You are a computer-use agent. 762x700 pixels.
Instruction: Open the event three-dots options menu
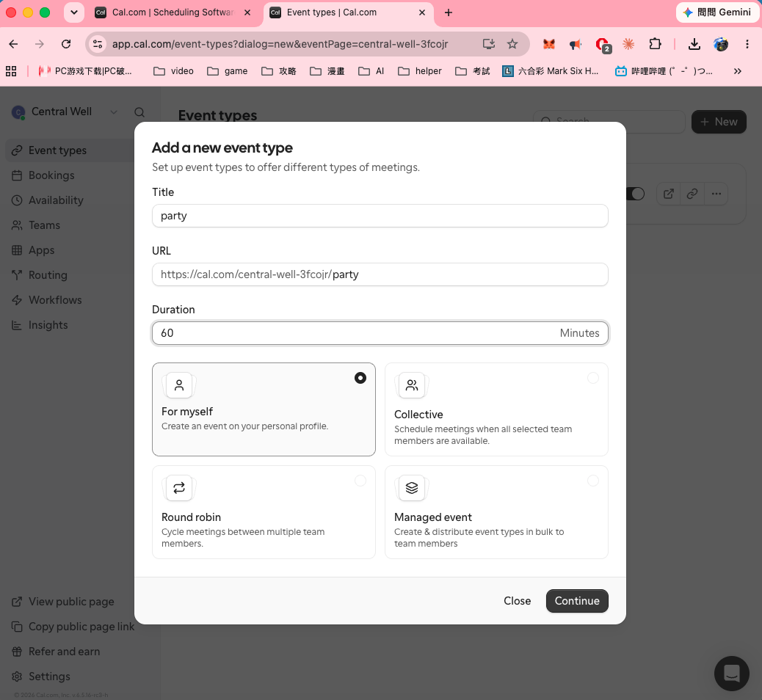[x=716, y=194]
